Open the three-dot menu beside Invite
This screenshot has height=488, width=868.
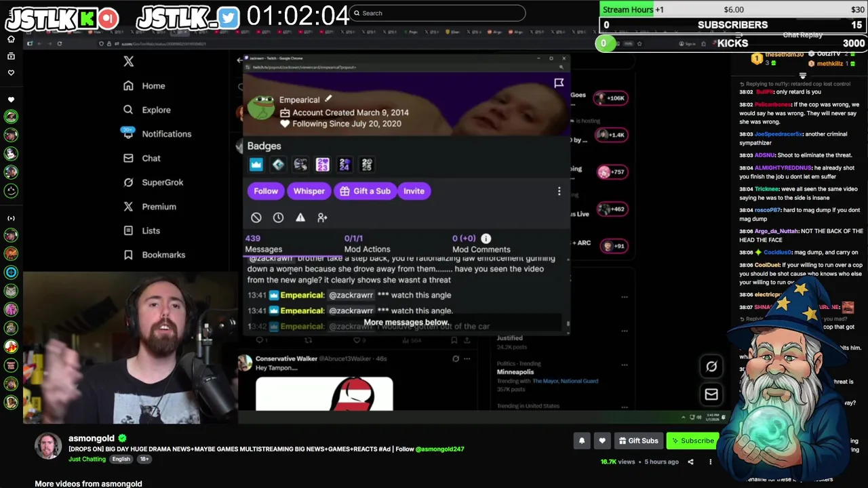click(559, 191)
